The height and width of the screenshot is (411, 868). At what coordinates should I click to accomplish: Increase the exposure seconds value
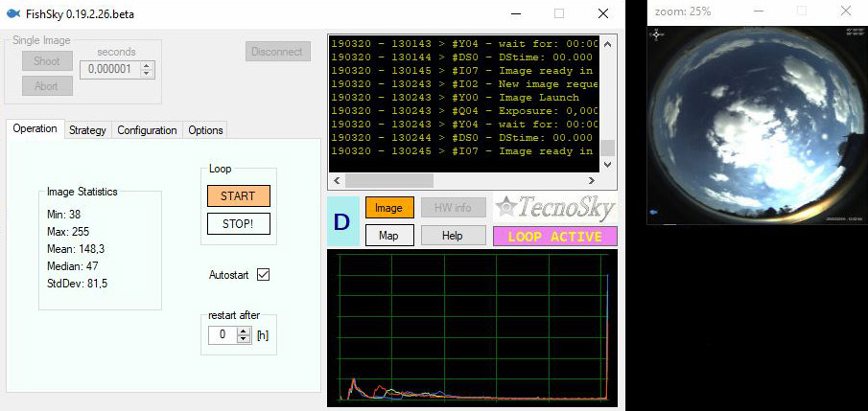146,65
